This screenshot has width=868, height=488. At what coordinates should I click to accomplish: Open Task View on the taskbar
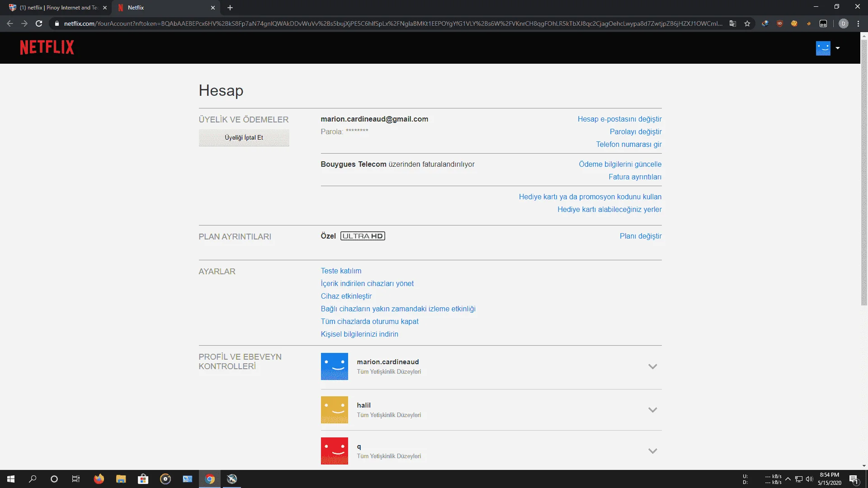(76, 479)
